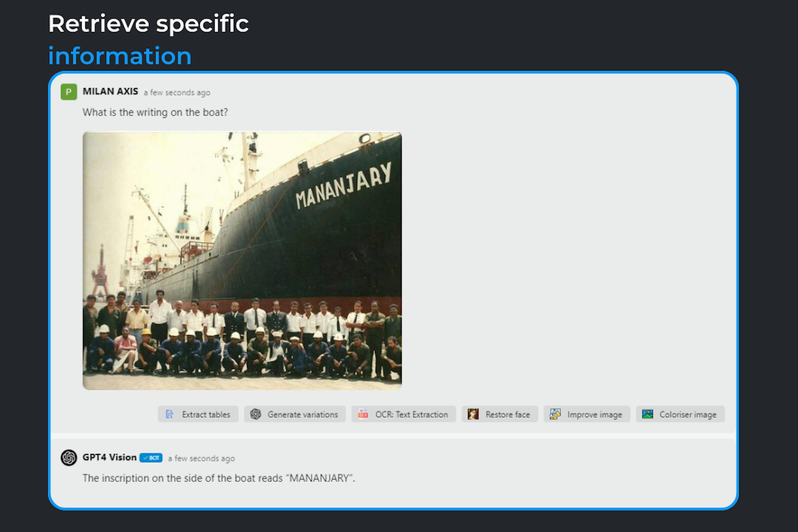Open the MANANJARY ship photo thumbnail
The width and height of the screenshot is (798, 532).
click(242, 261)
